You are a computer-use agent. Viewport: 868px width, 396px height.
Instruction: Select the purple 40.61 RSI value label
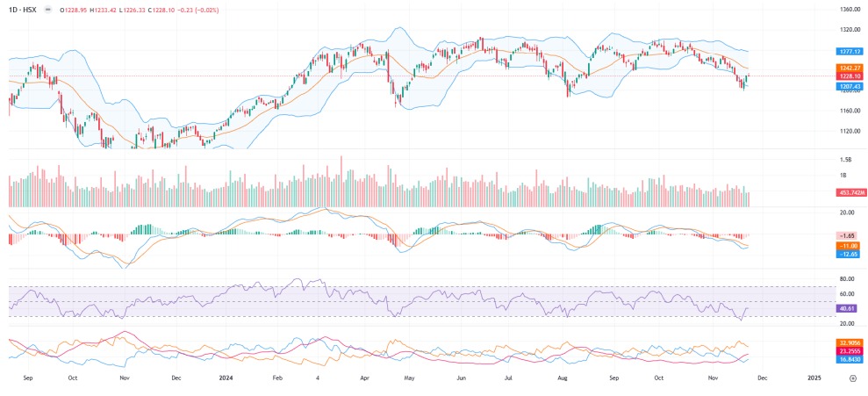[848, 308]
